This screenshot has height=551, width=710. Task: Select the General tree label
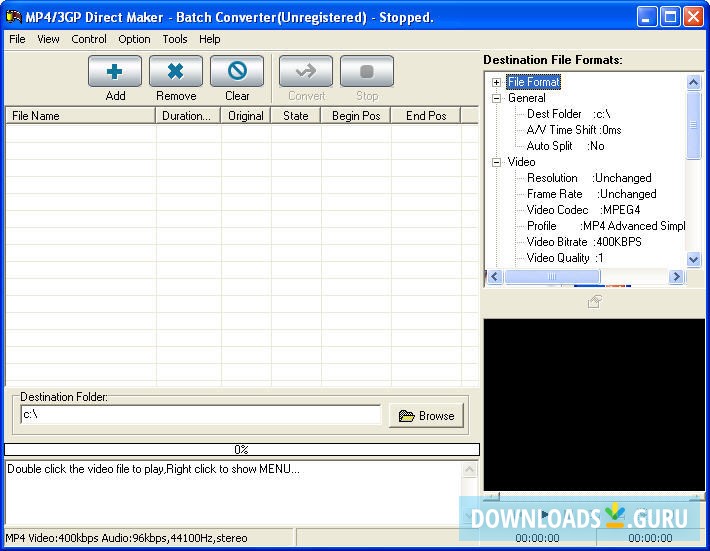pyautogui.click(x=527, y=98)
